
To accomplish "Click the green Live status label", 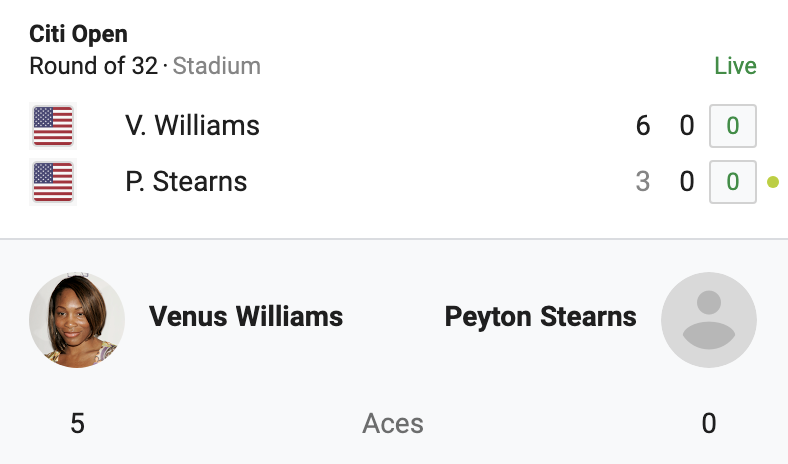I will click(x=735, y=66).
